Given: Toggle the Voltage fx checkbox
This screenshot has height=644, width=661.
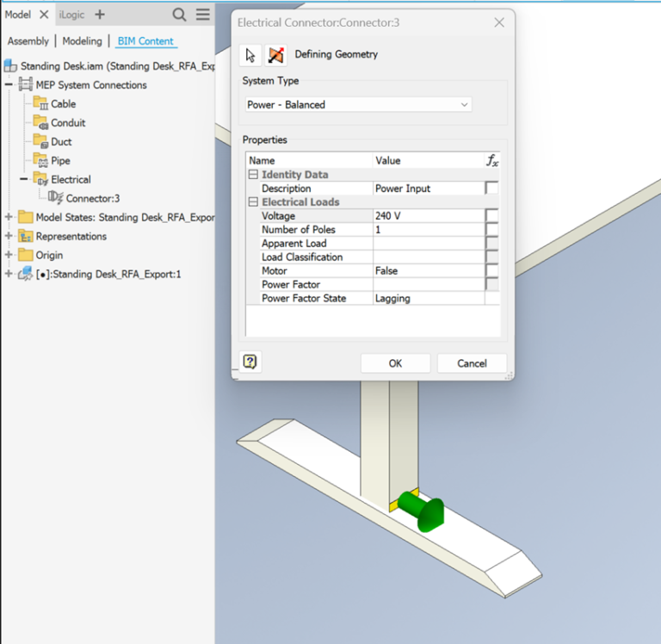Looking at the screenshot, I should pos(491,215).
